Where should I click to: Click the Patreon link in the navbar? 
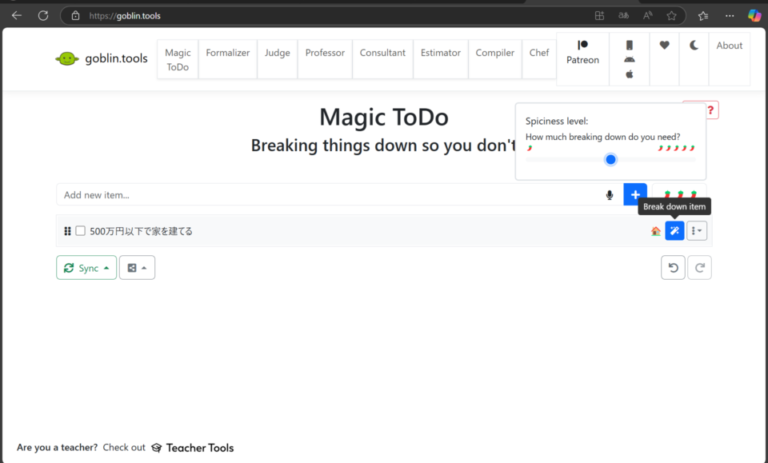tap(582, 52)
